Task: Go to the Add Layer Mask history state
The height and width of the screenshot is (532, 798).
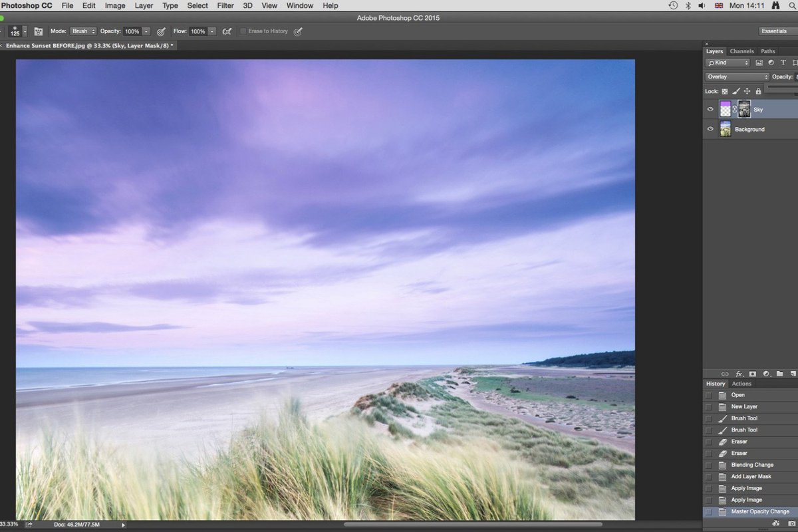Action: pyautogui.click(x=750, y=476)
